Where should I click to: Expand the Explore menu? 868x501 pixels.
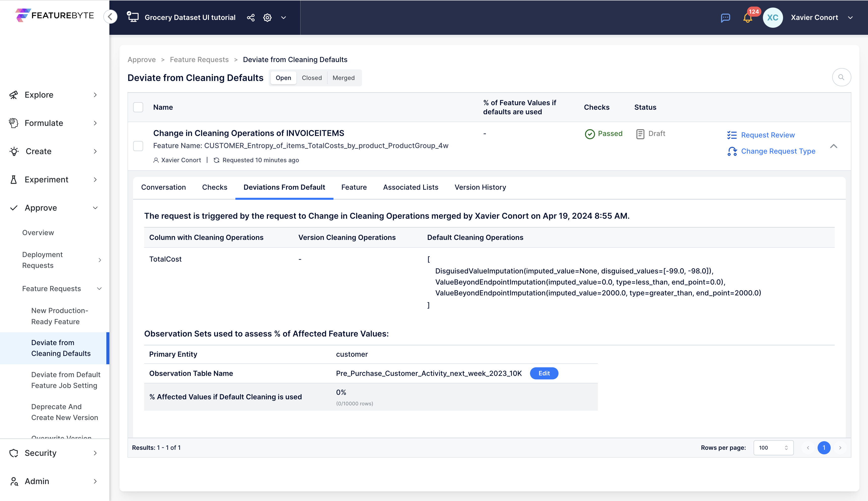pyautogui.click(x=95, y=95)
